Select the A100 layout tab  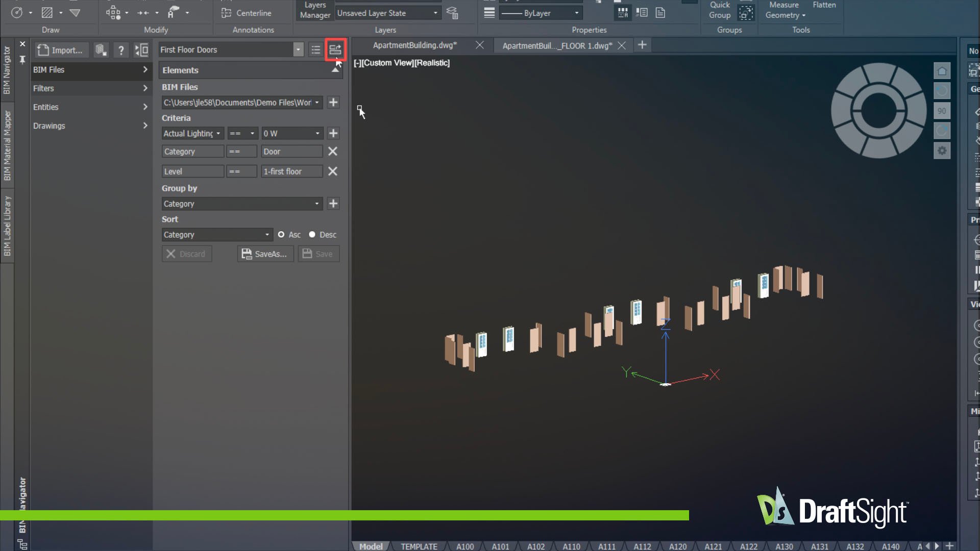[x=464, y=546]
